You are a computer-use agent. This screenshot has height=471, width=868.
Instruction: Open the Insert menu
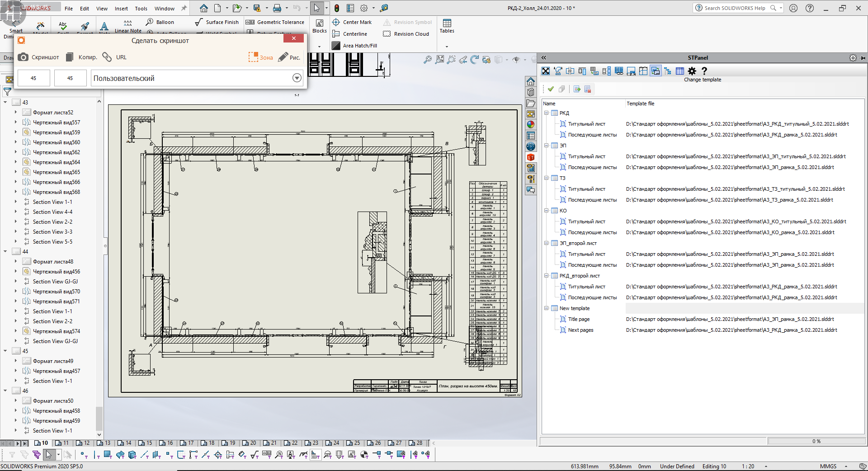(x=121, y=9)
